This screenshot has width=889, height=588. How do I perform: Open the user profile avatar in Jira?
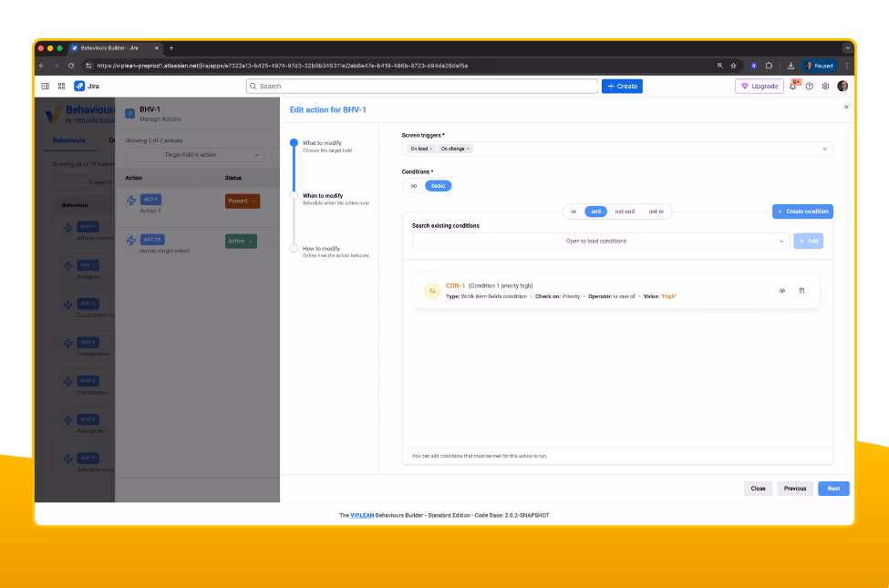[x=842, y=87]
